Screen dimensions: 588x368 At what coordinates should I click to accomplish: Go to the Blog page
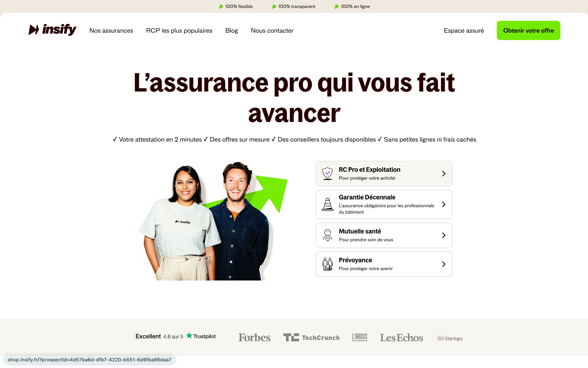232,30
